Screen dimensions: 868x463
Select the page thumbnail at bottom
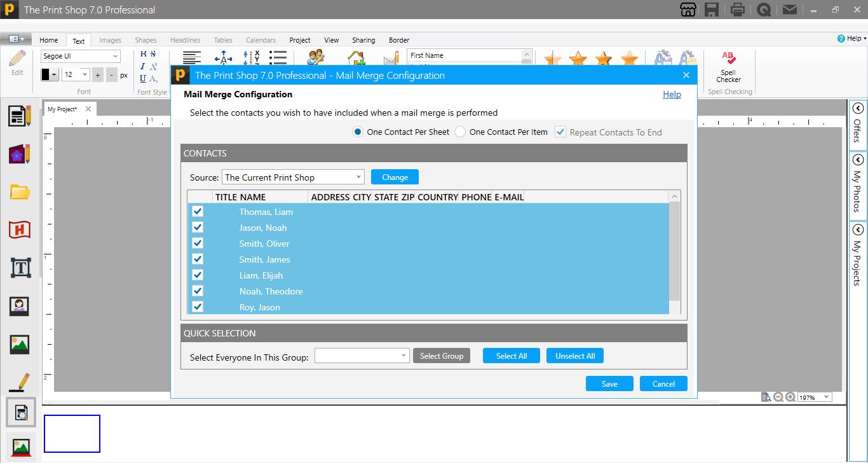coord(72,434)
